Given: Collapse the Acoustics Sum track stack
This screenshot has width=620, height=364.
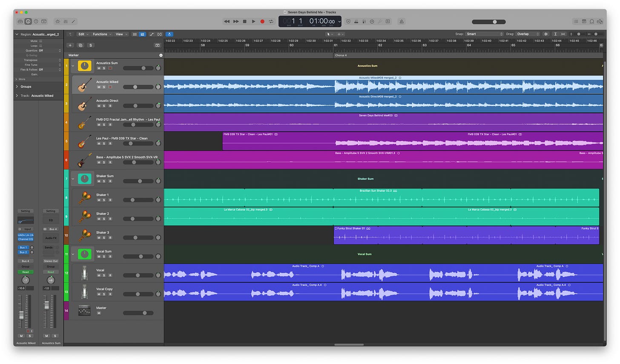Looking at the screenshot, I should (73, 66).
